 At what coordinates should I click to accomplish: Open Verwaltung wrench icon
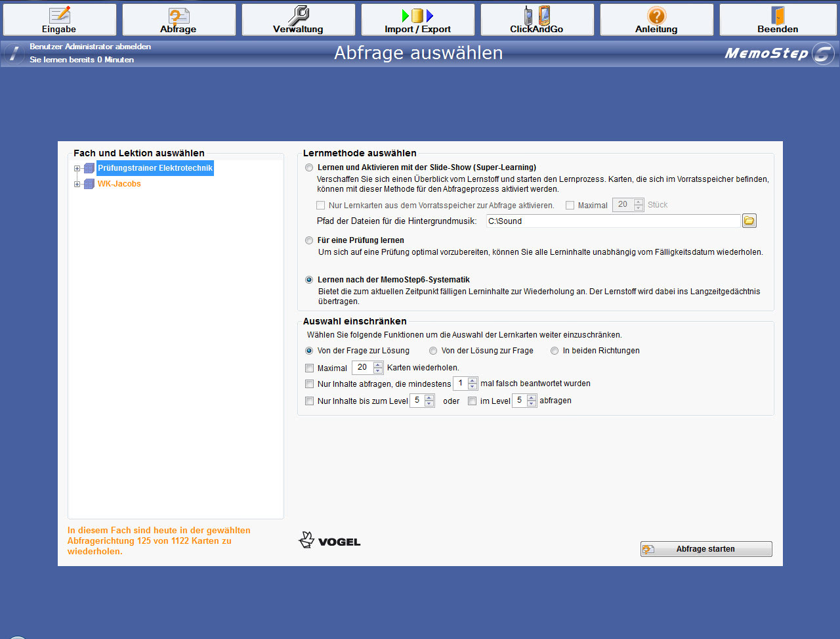click(298, 15)
